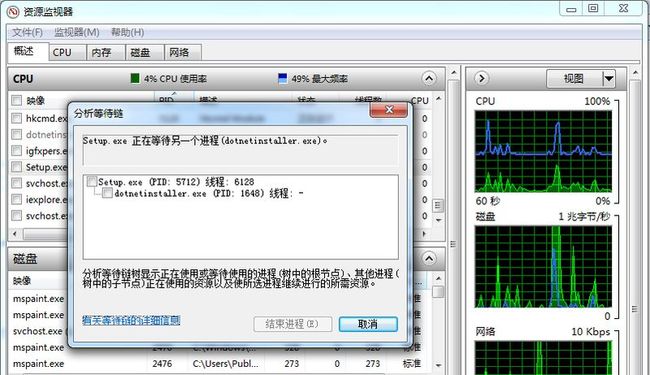Click the graph pane scroll-up arrow
This screenshot has width=650, height=375.
tap(635, 73)
